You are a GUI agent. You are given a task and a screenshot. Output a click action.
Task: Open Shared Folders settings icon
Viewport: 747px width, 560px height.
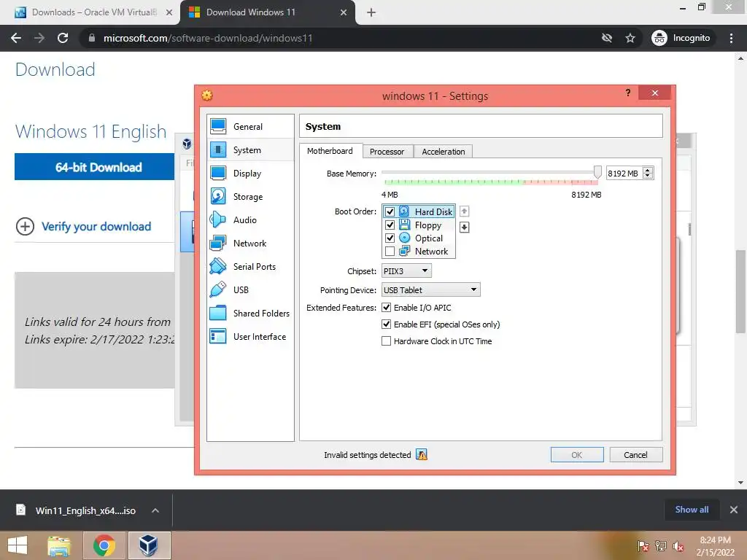tap(218, 313)
